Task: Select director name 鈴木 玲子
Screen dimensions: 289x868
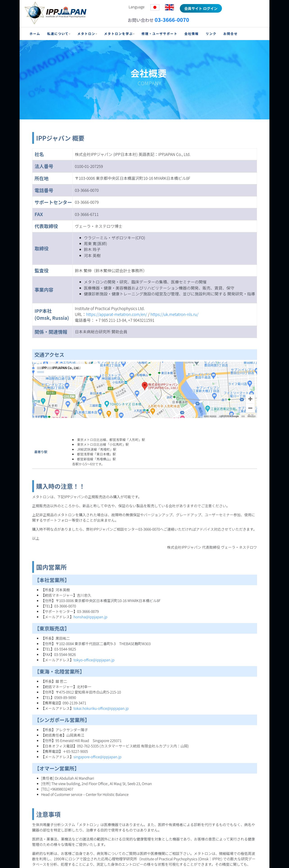Action: pyautogui.click(x=92, y=250)
